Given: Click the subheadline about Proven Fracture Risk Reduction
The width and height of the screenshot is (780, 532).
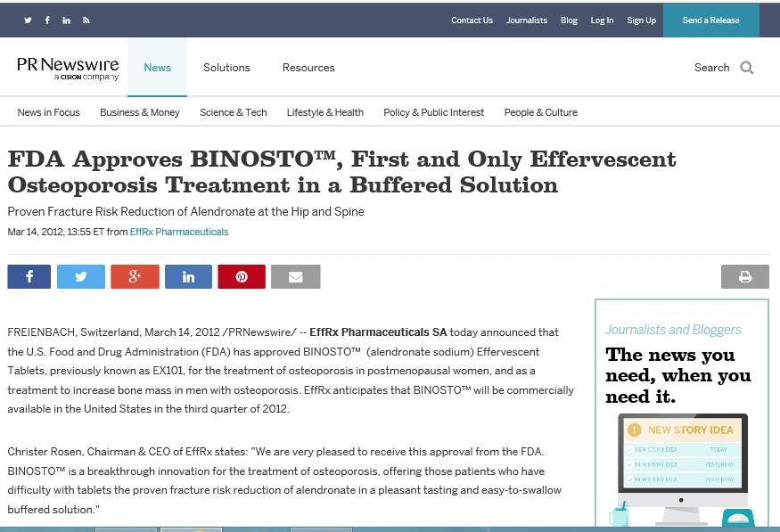Looking at the screenshot, I should [185, 211].
